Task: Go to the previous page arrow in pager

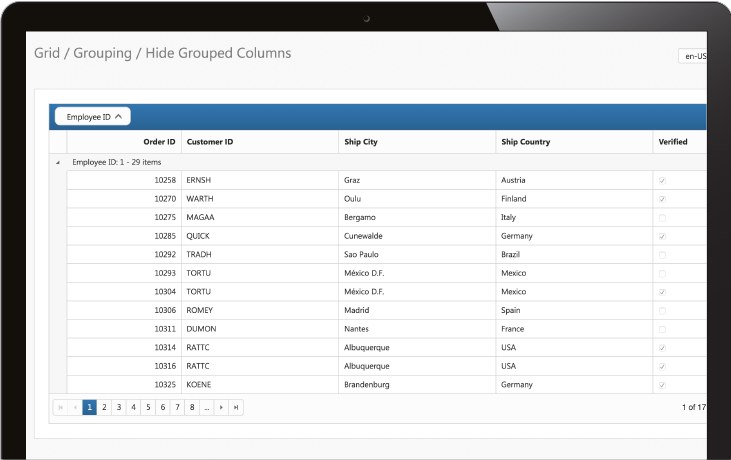Action: [x=75, y=408]
